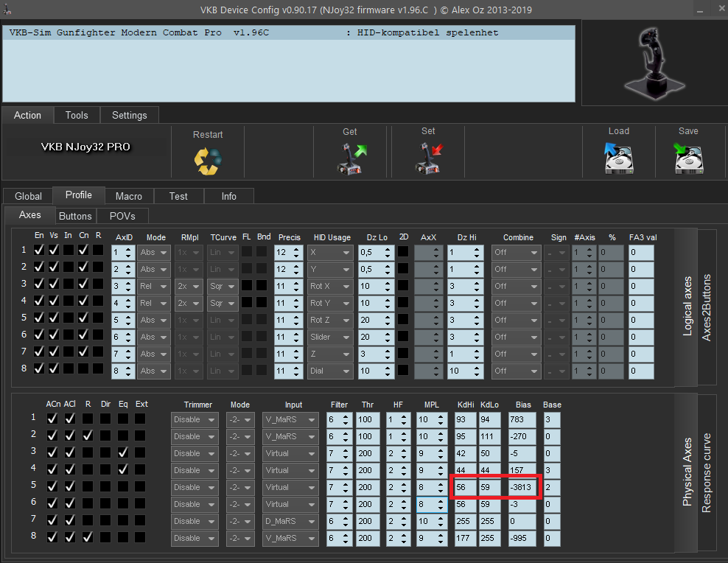Enable In checkbox for logical axis 3
Image resolution: width=728 pixels, height=563 pixels.
coord(69,284)
